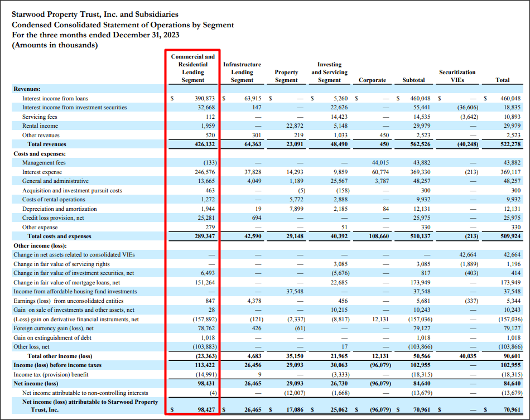
Task: Click the 'Gain on extinguishment of debt' label
Action: pos(52,337)
